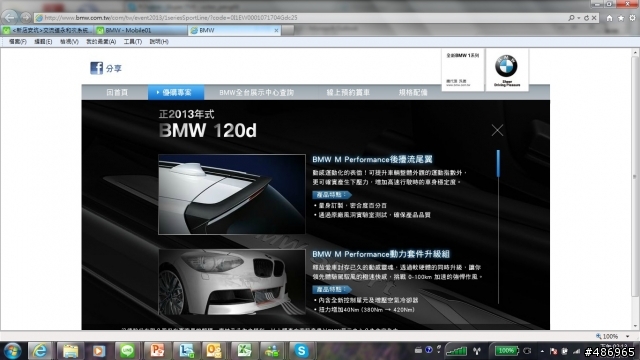Image resolution: width=640 pixels, height=360 pixels.
Task: Open the Internet Explorer Home icon
Action: [609, 18]
